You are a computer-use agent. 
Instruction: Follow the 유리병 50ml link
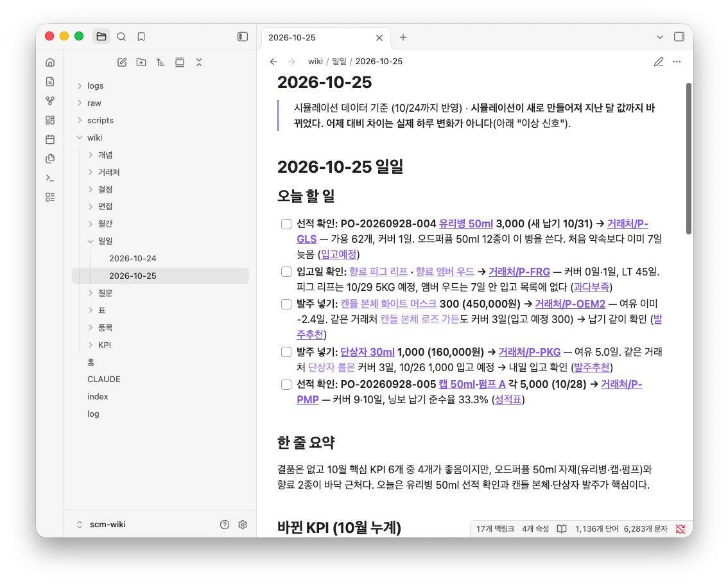pos(465,223)
